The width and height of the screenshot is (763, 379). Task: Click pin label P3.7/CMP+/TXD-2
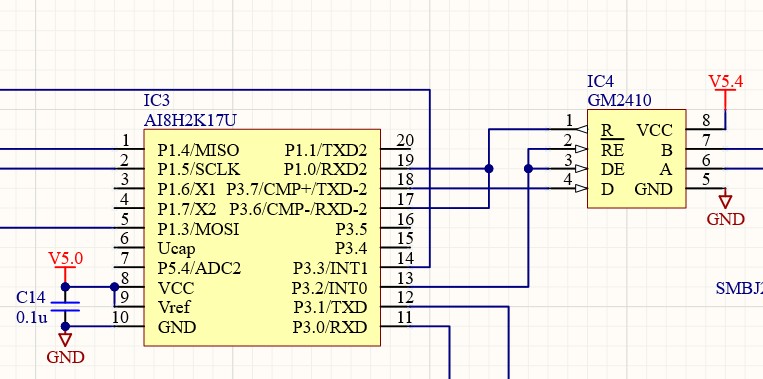(x=297, y=189)
